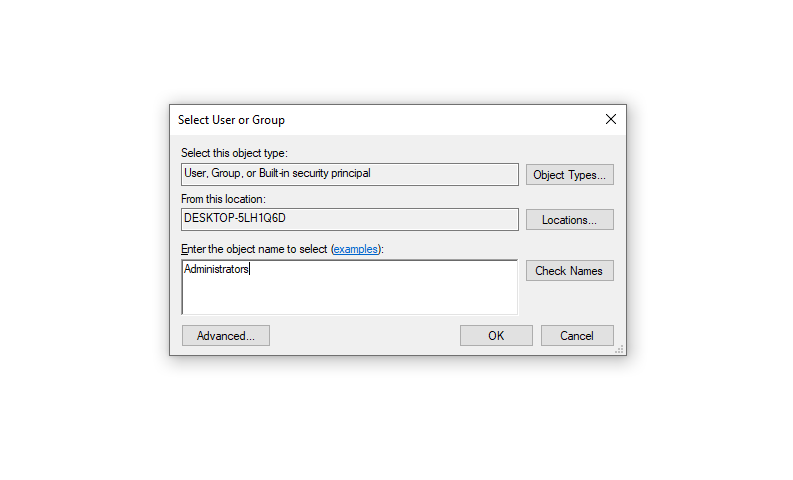
Task: Click the 'Enter the object name to select' label
Action: (x=254, y=249)
